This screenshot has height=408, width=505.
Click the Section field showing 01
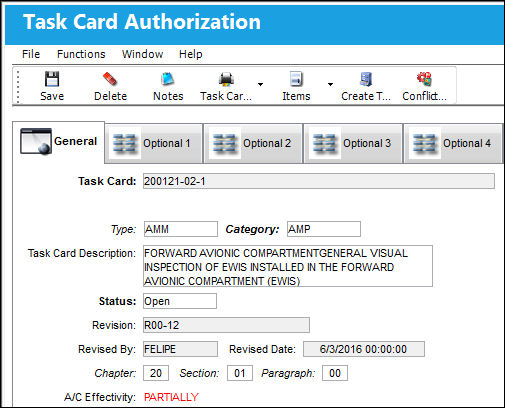click(x=240, y=373)
